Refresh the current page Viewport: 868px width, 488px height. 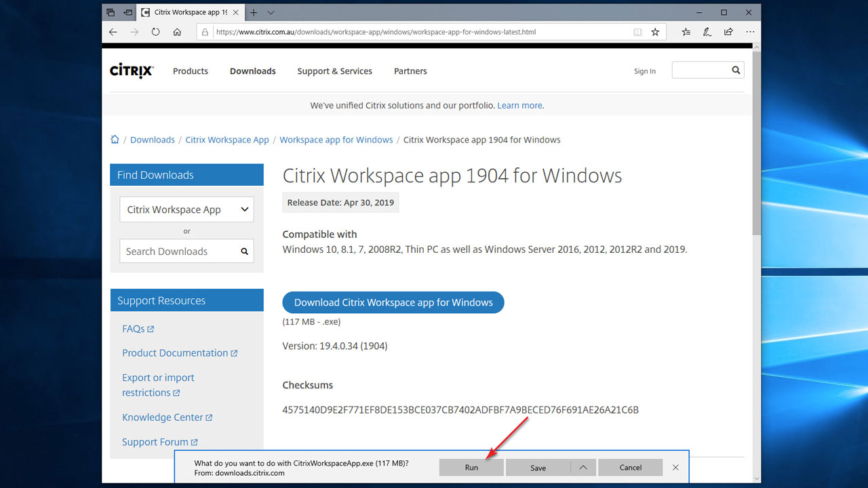155,31
